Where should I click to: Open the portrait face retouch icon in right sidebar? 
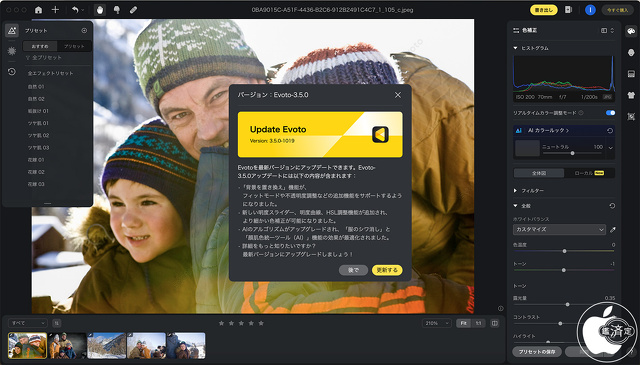pos(631,52)
